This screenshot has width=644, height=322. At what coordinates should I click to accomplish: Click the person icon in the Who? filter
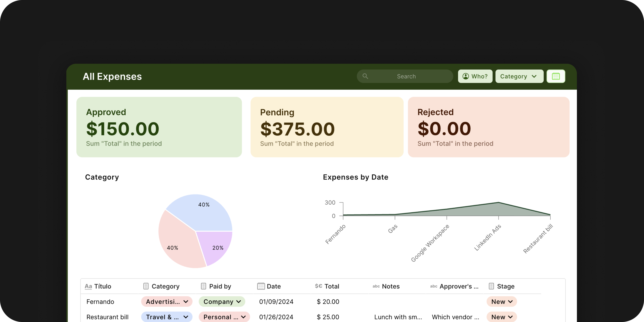click(x=465, y=76)
